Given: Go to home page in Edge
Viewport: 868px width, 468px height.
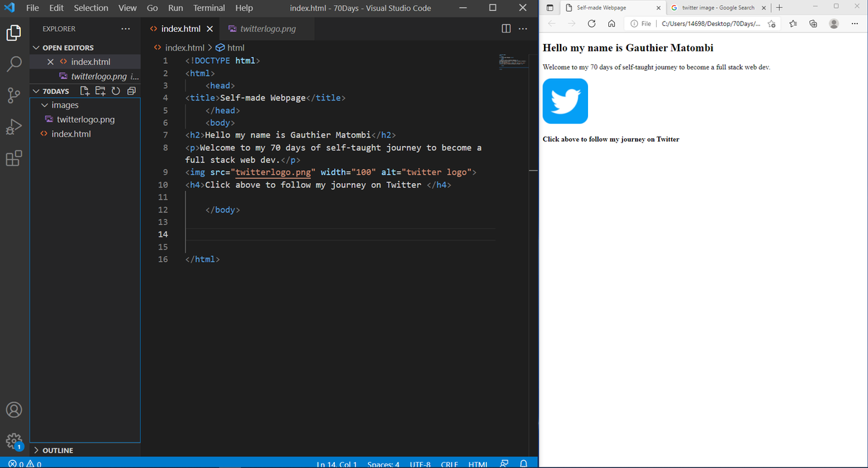Looking at the screenshot, I should click(611, 24).
